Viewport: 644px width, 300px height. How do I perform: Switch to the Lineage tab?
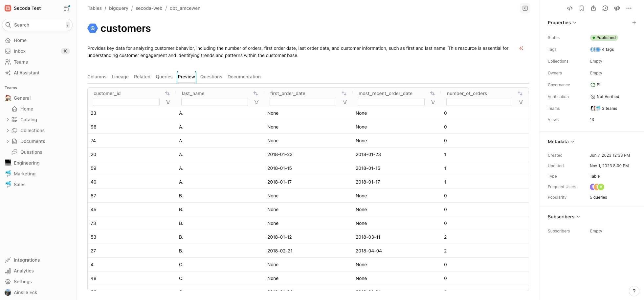click(x=120, y=77)
